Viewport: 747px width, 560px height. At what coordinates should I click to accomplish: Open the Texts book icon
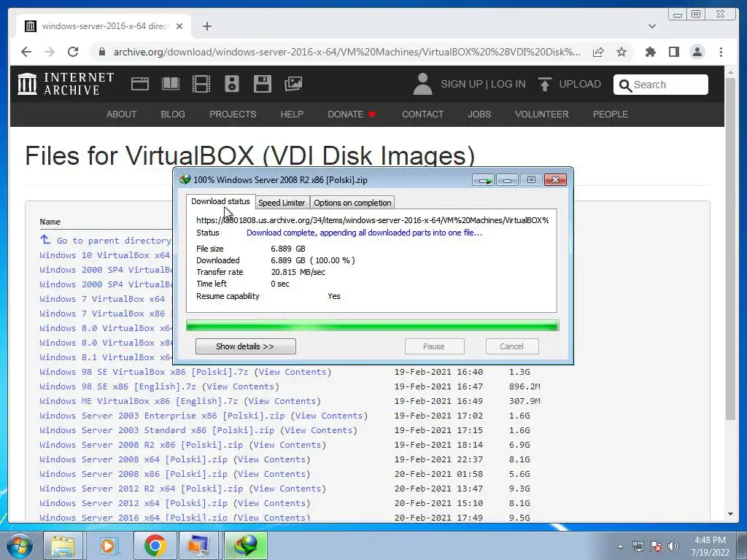[171, 84]
